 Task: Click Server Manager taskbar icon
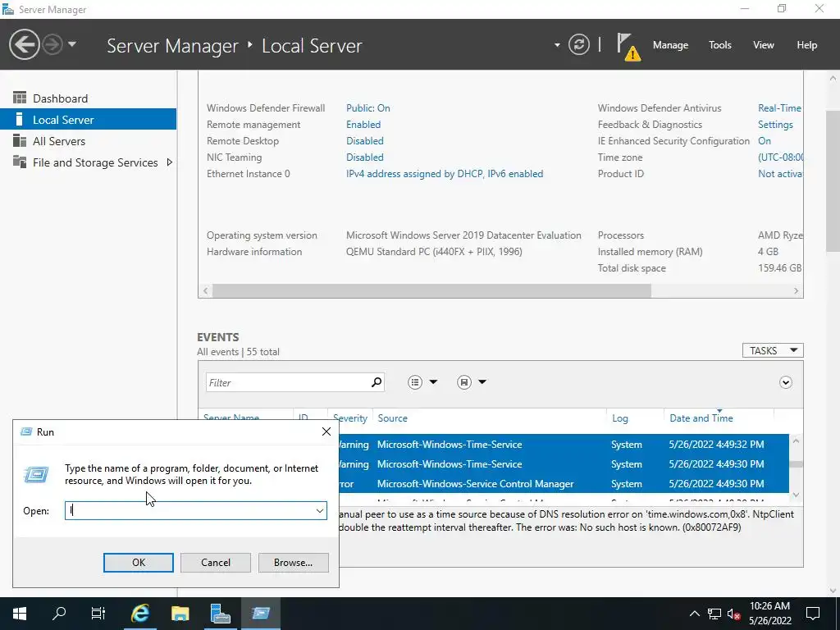(220, 614)
